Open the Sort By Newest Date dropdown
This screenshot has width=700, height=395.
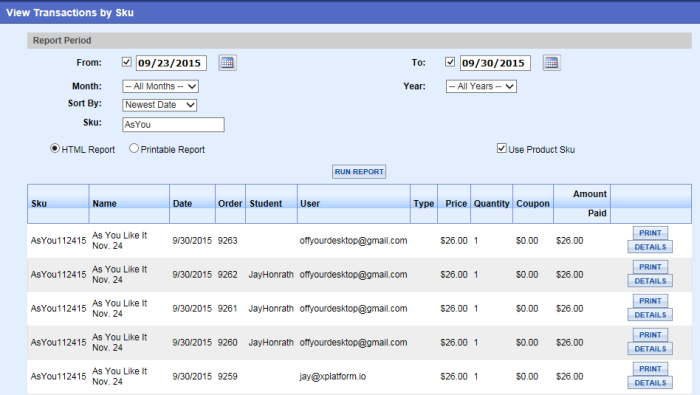click(x=159, y=105)
